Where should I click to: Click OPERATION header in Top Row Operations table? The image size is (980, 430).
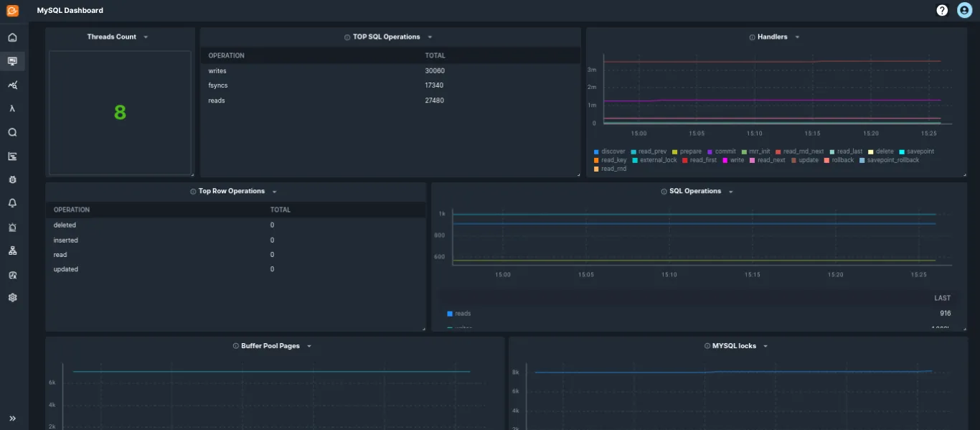(x=72, y=210)
